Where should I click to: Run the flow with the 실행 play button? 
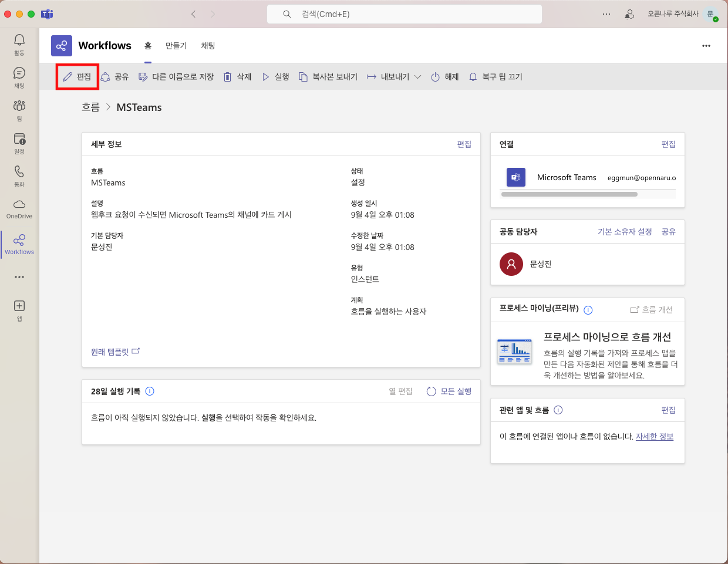[x=275, y=77]
